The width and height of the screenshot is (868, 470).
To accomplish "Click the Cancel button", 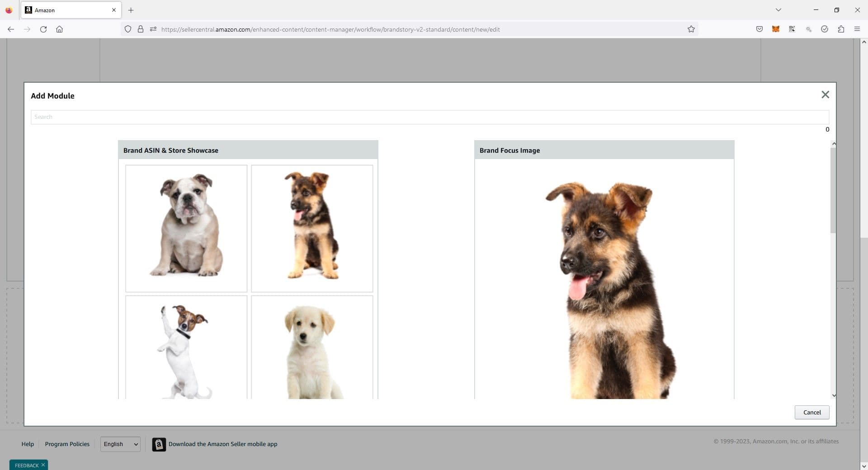I will [811, 412].
